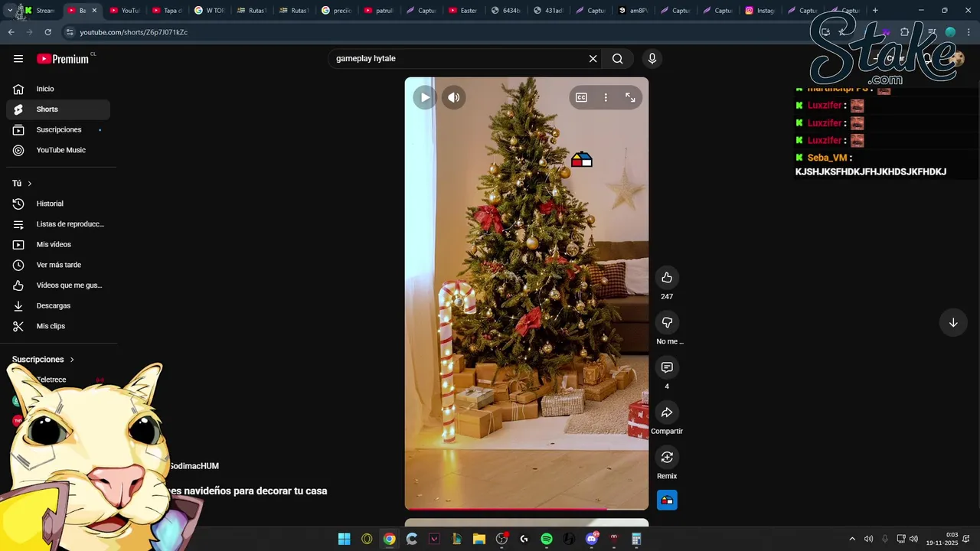This screenshot has height=551, width=980.
Task: Expand the Suscripciones section header
Action: pyautogui.click(x=44, y=360)
